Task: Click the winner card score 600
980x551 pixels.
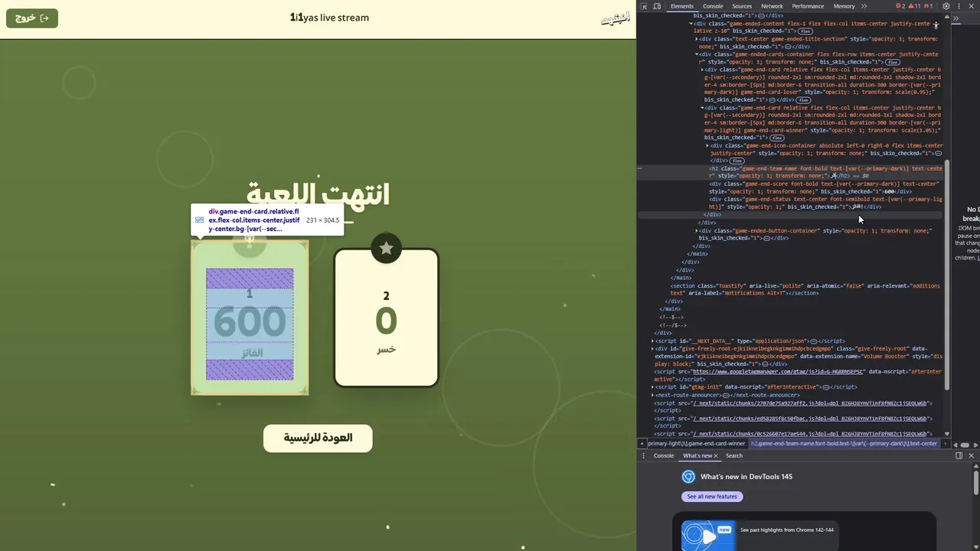Action: click(250, 321)
